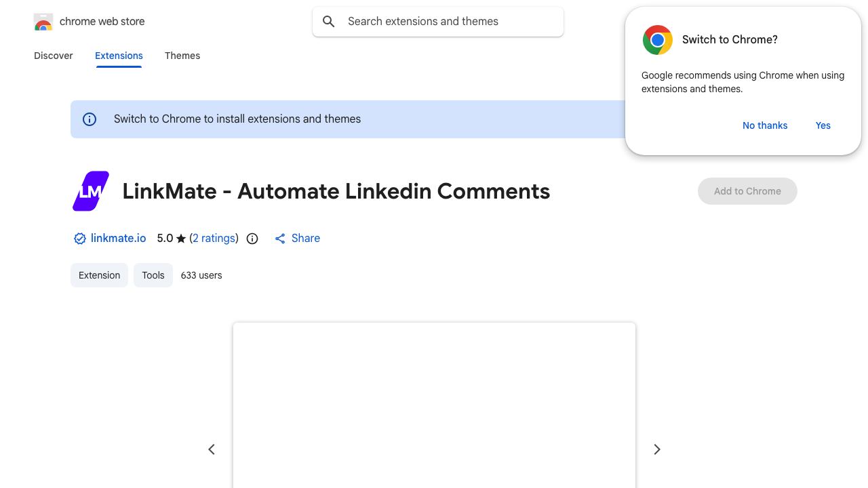The height and width of the screenshot is (488, 868).
Task: Click the 'chrome web store' title text
Action: [x=102, y=22]
